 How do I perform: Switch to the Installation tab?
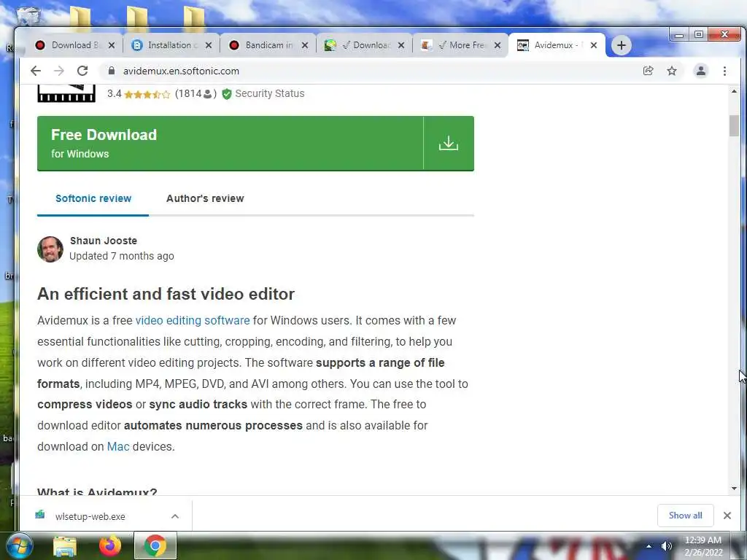tap(171, 45)
